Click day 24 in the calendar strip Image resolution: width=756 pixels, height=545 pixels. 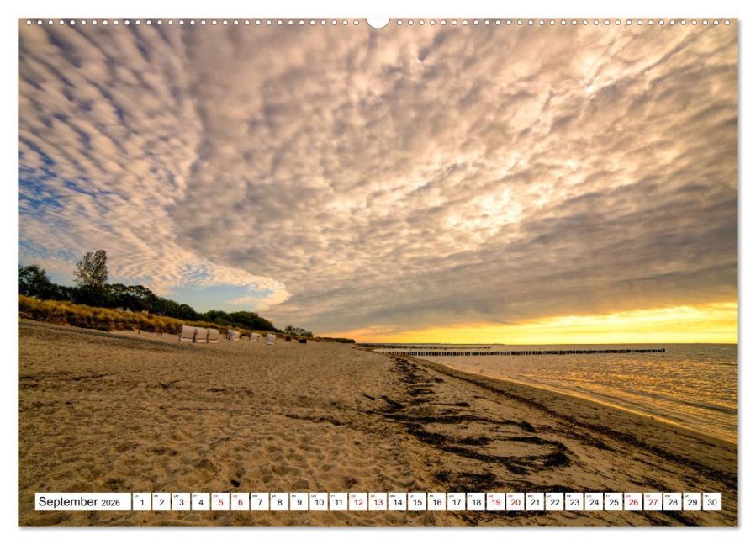[594, 502]
